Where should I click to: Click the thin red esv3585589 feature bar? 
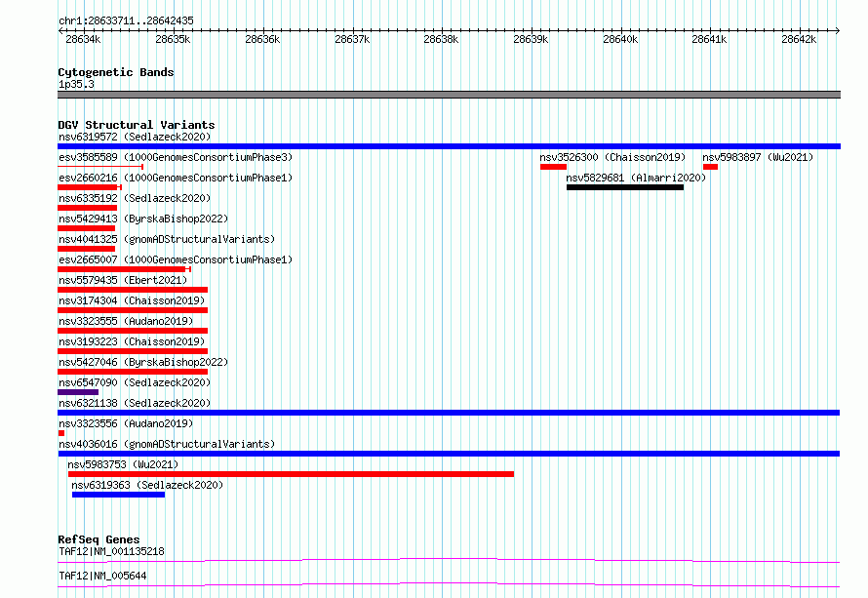coord(100,166)
